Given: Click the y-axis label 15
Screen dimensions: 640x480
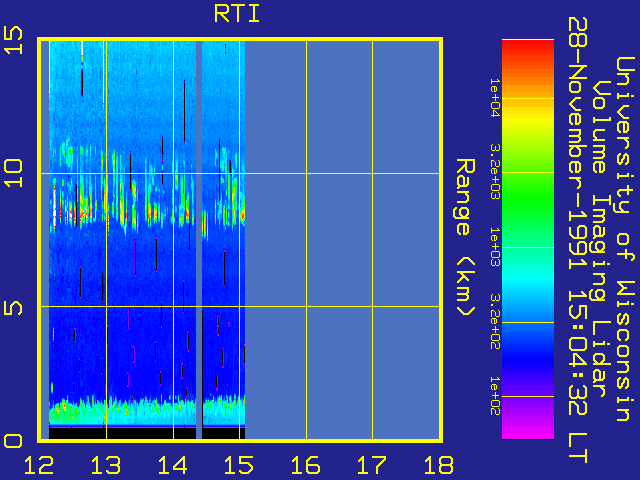Looking at the screenshot, I should [x=13, y=40].
